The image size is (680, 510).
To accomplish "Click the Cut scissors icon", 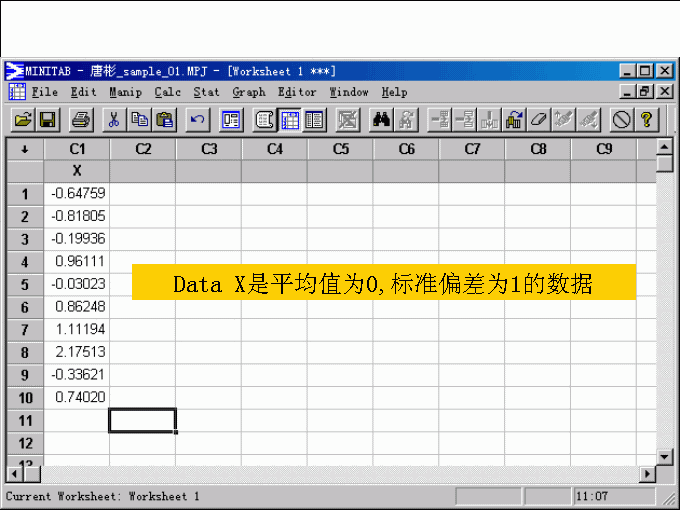I will point(115,120).
